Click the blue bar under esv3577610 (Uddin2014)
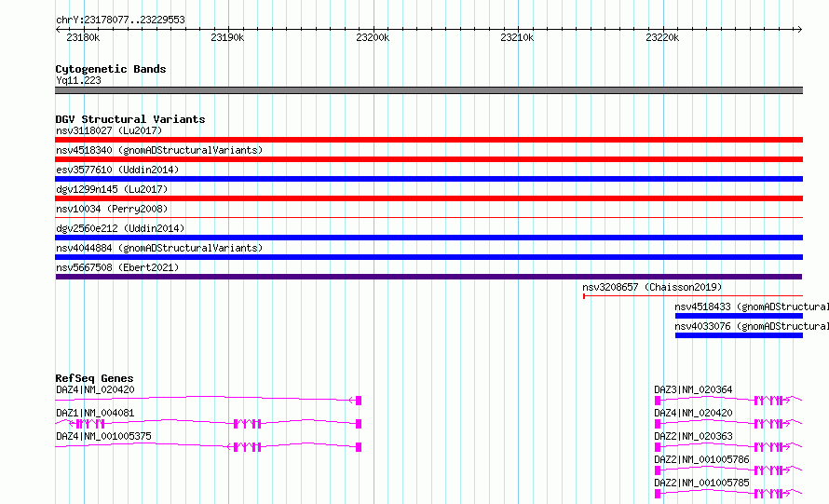The height and width of the screenshot is (504, 829). (x=428, y=179)
